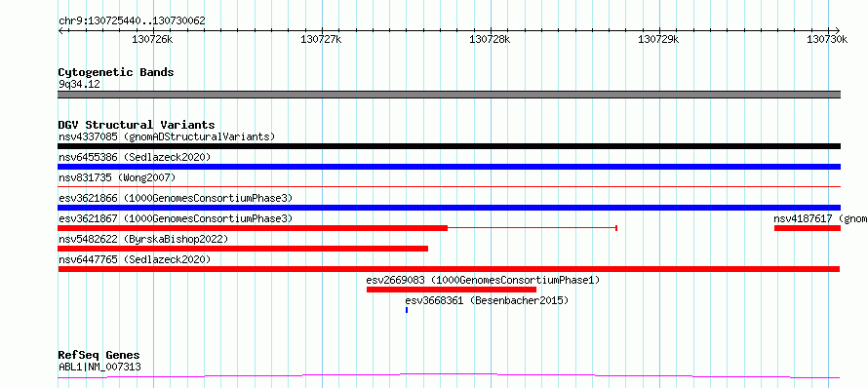Click the Cytogenetic Bands track title
The height and width of the screenshot is (388, 868).
tap(116, 72)
